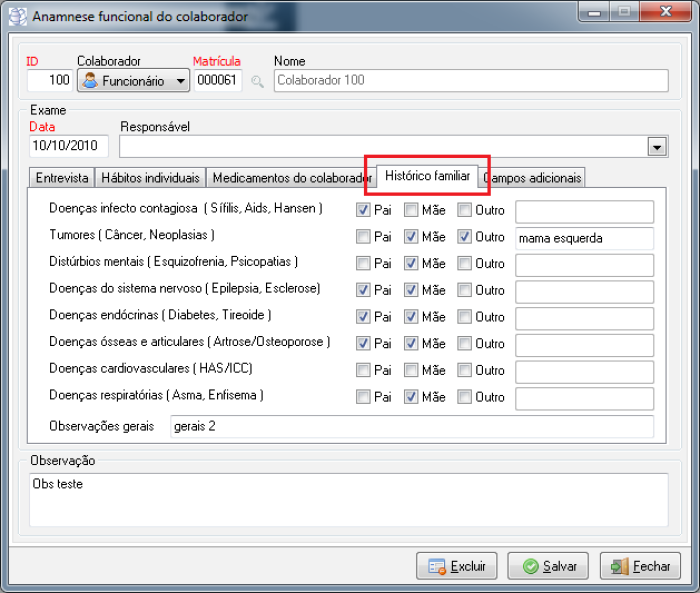Click the Observações gerais text field
This screenshot has width=700, height=593.
[x=411, y=427]
